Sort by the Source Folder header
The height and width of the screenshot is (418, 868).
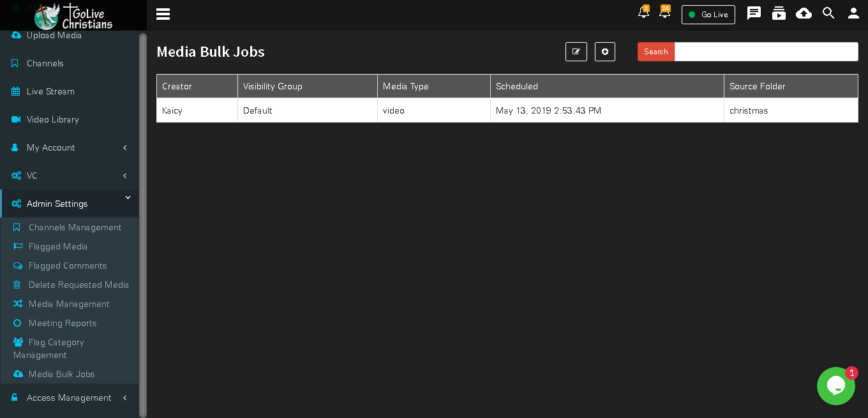coord(791,86)
